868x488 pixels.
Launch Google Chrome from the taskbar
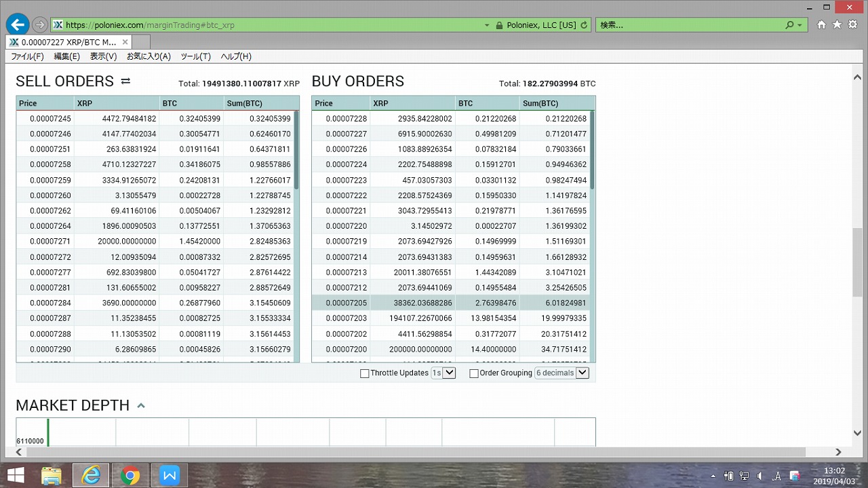[130, 475]
